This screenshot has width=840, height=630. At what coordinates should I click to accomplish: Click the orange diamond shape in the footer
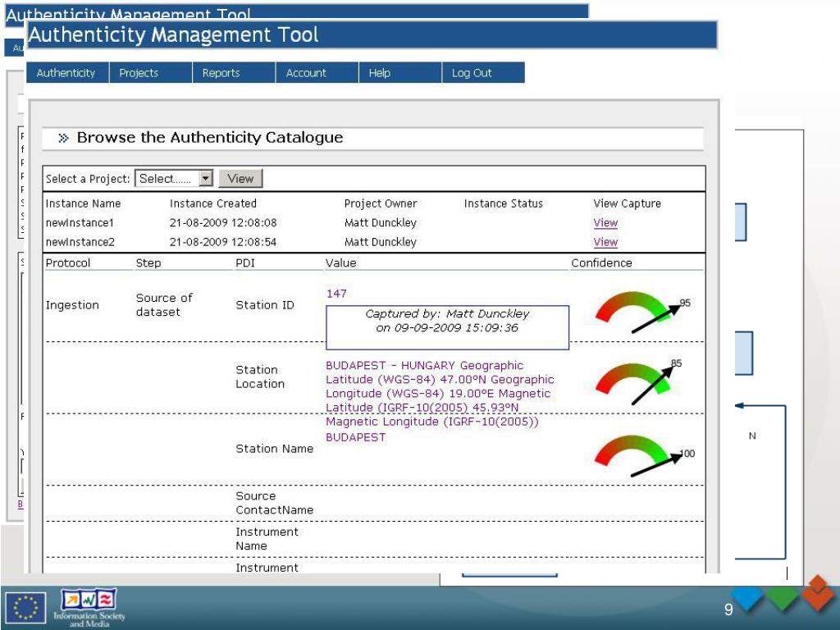pyautogui.click(x=818, y=592)
